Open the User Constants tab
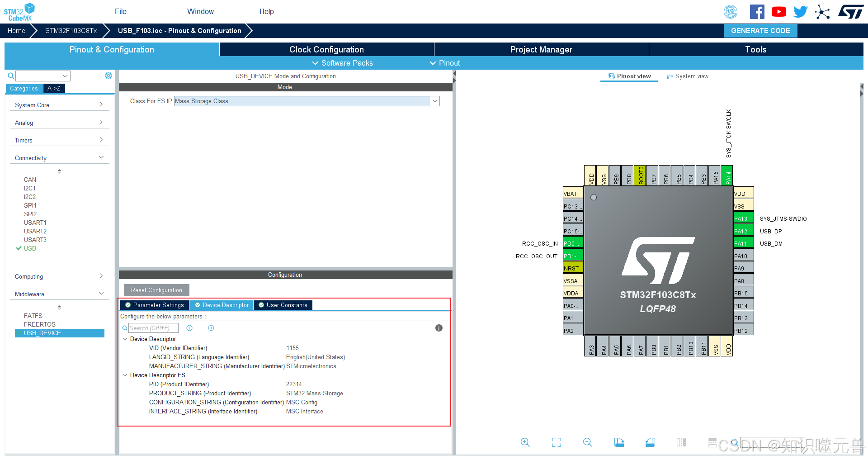This screenshot has width=868, height=460. 283,305
